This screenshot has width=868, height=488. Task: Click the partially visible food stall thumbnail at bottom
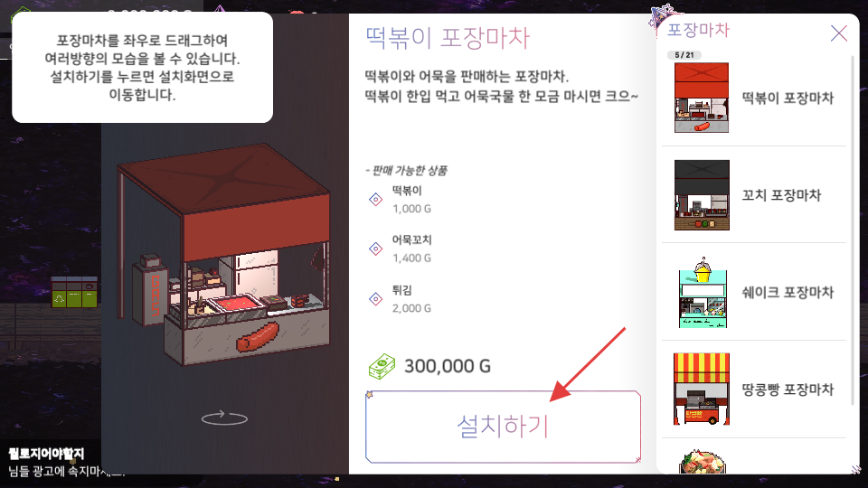(702, 463)
